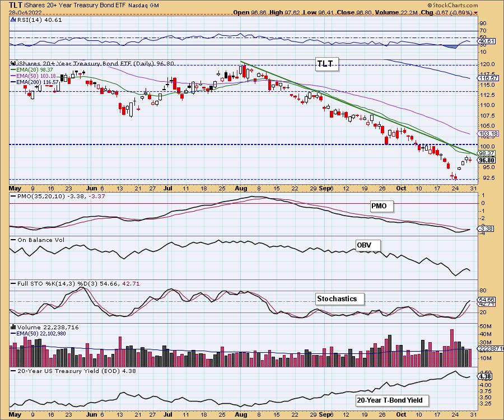Click the bar icon before Volume 22,238,716
Viewport: 504px width, 420px height.
pyautogui.click(x=13, y=327)
